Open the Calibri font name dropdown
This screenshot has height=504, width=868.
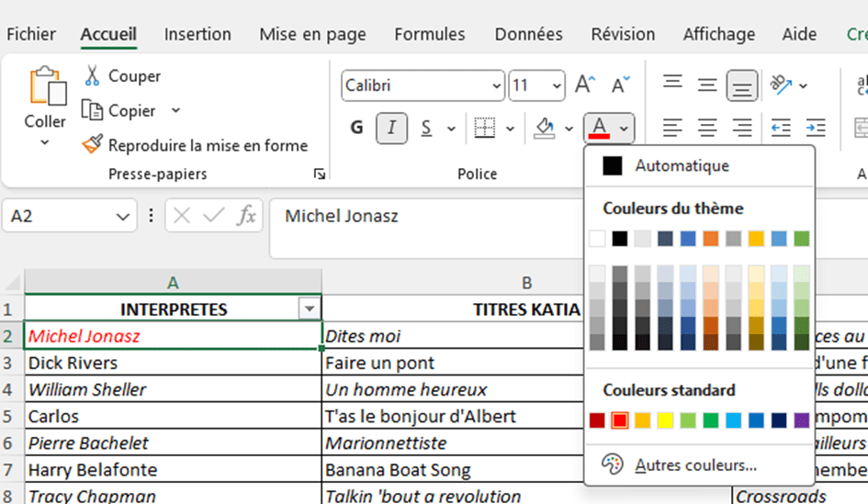tap(495, 85)
